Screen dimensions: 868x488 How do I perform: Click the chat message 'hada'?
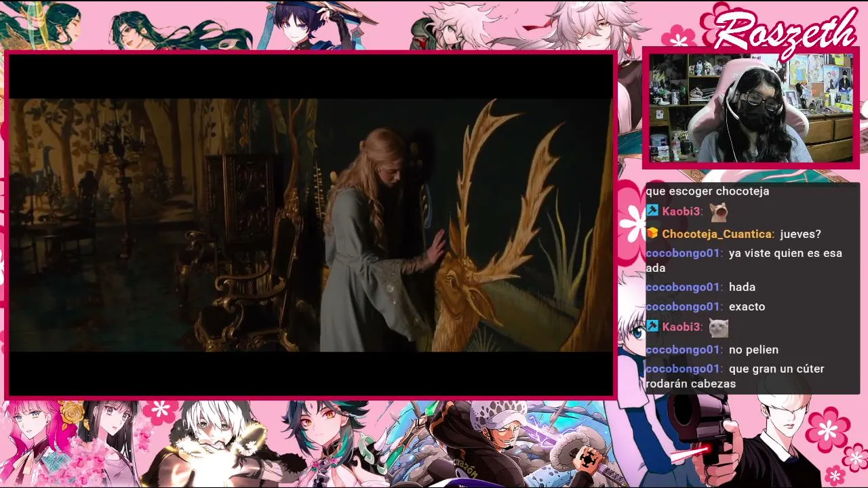pos(742,287)
